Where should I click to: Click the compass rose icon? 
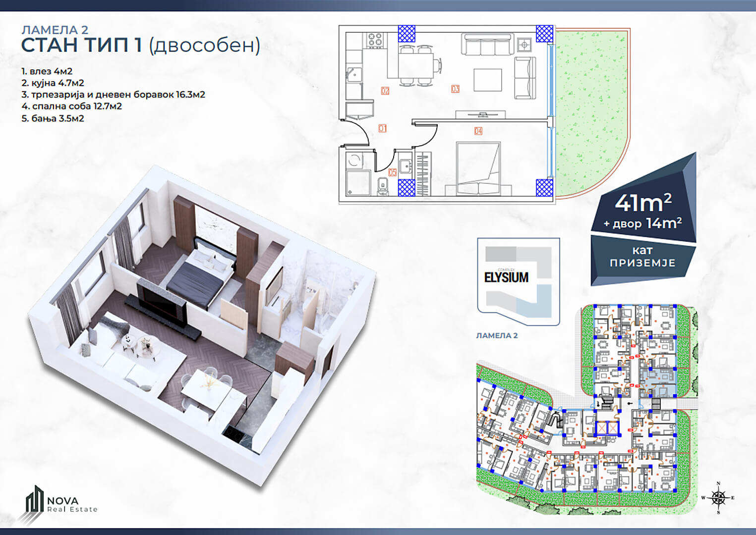(718, 497)
